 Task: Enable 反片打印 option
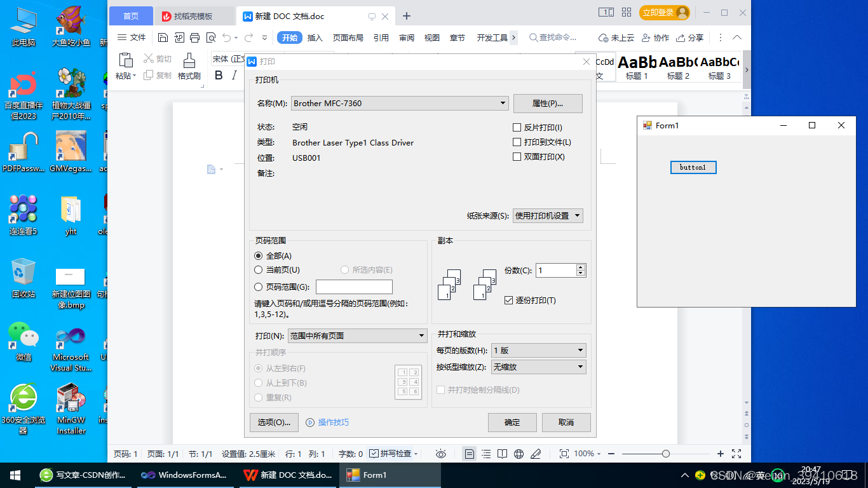[x=517, y=127]
